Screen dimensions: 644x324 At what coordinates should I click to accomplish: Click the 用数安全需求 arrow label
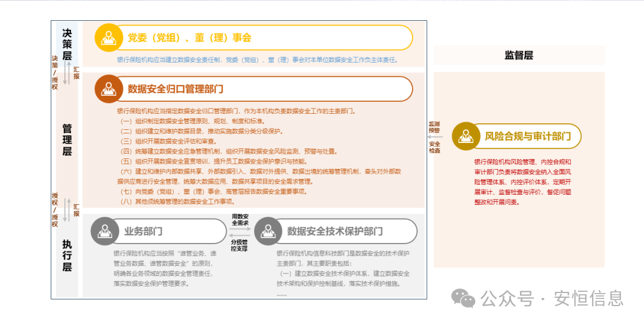point(240,219)
